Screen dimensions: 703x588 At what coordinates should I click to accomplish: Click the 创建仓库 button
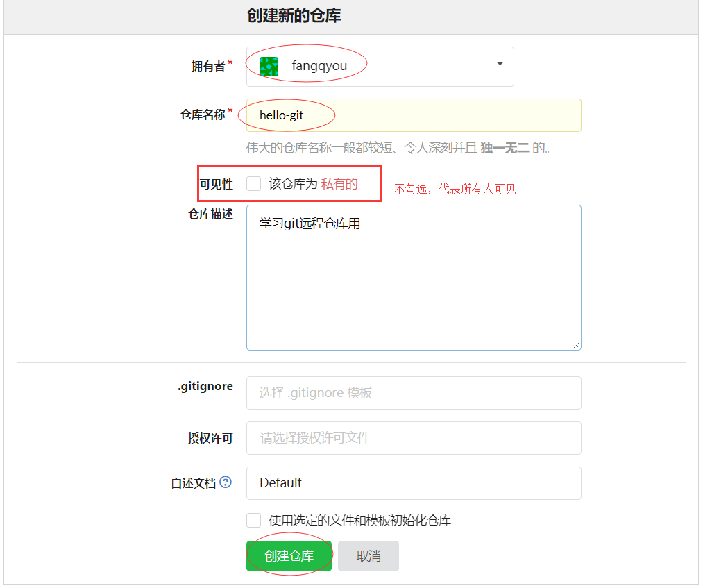[289, 555]
